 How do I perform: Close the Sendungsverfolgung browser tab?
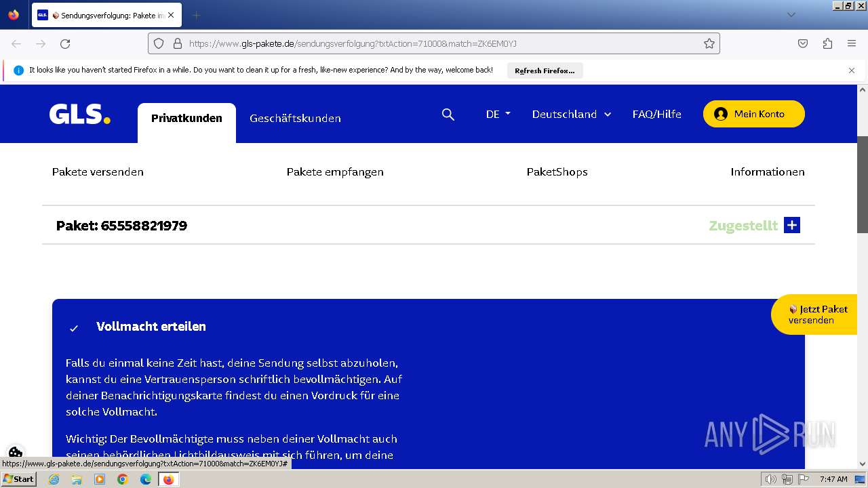(170, 15)
